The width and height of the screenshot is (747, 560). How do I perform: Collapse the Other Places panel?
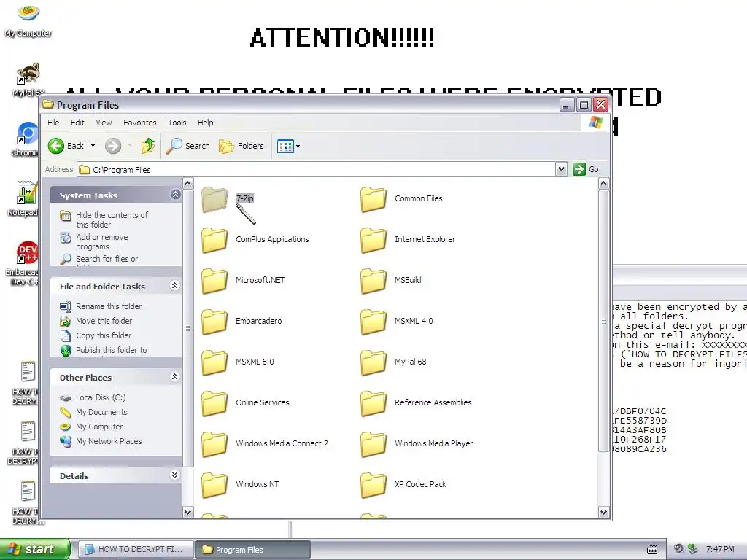tap(175, 377)
